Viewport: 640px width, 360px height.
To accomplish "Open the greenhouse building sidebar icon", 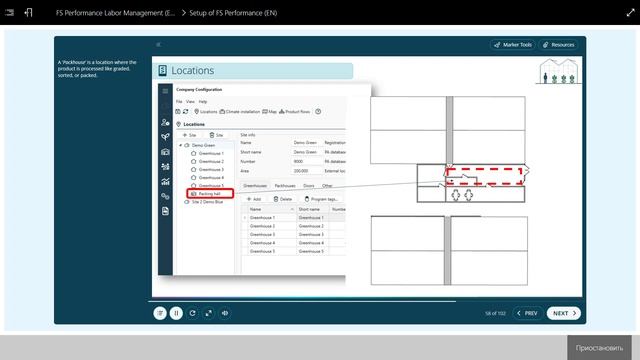I will point(165,152).
